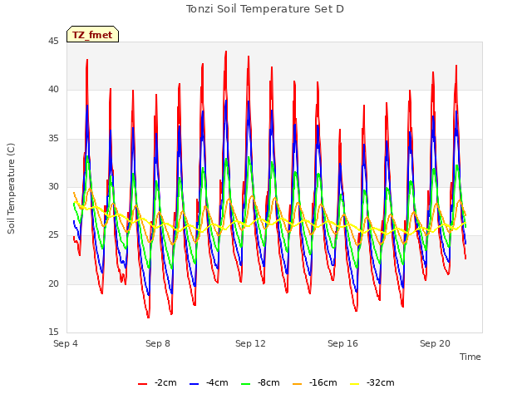Click the orange -16cm legend swatch
The image size is (532, 399).
[x=298, y=384]
